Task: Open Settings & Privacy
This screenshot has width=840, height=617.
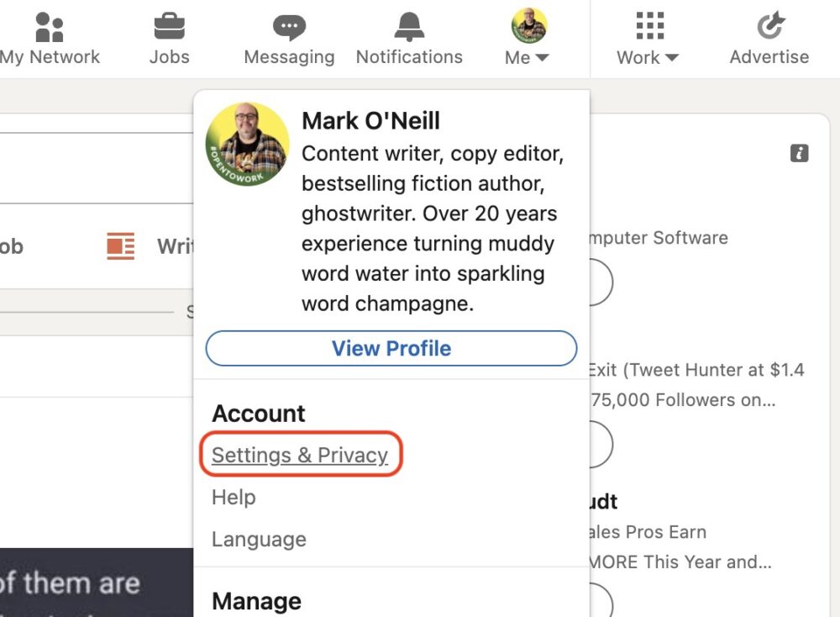Action: 300,455
